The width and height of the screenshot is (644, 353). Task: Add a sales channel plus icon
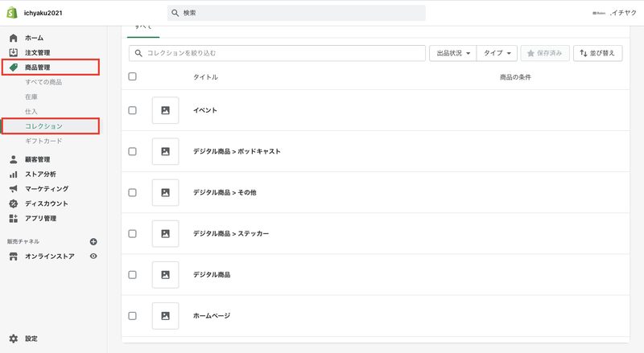coord(93,241)
